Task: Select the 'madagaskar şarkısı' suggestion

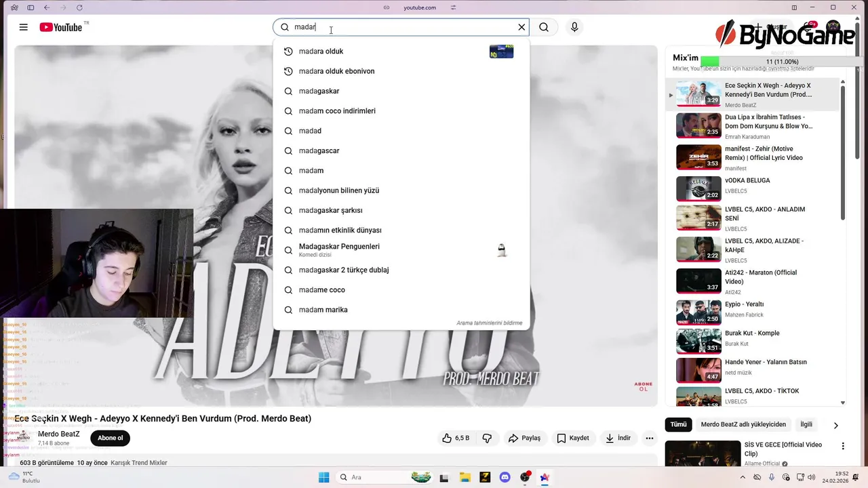Action: (401, 210)
